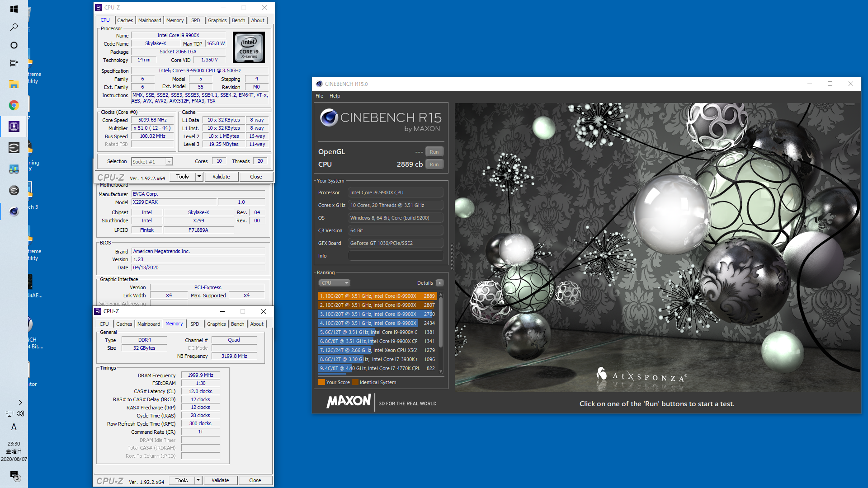Open the round grey E app on taskbar
The height and width of the screenshot is (488, 868).
(x=14, y=190)
